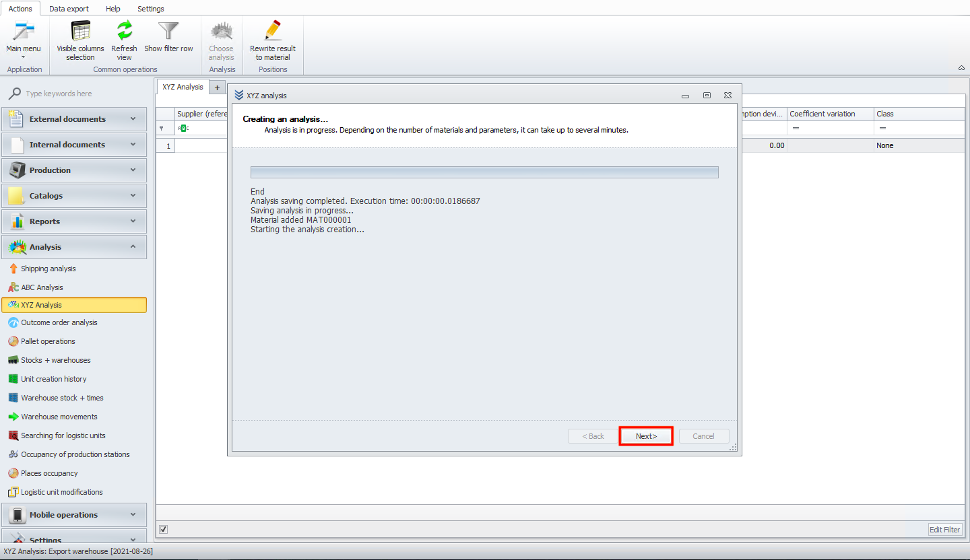Open Places occupancy item
The image size is (970, 560).
(x=49, y=473)
